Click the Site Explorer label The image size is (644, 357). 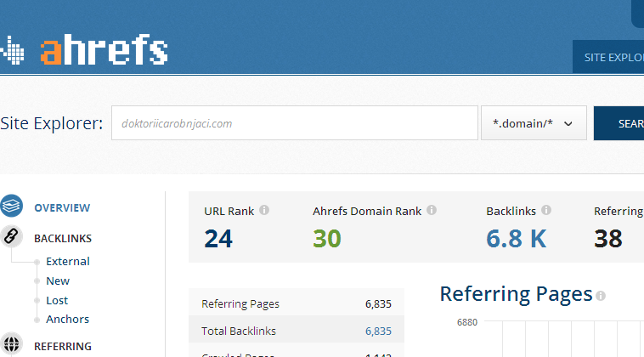pos(51,123)
